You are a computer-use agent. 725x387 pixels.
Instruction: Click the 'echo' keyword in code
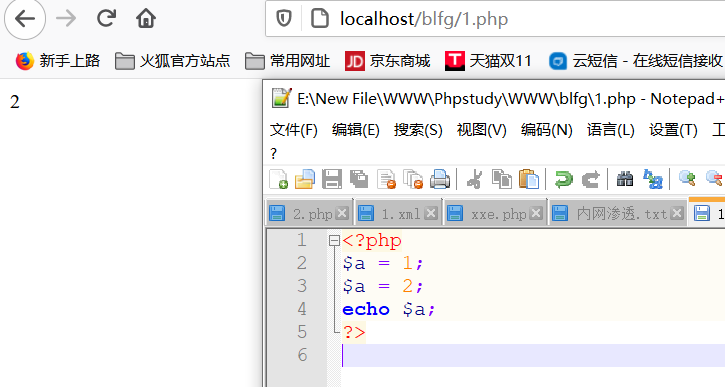coord(366,309)
